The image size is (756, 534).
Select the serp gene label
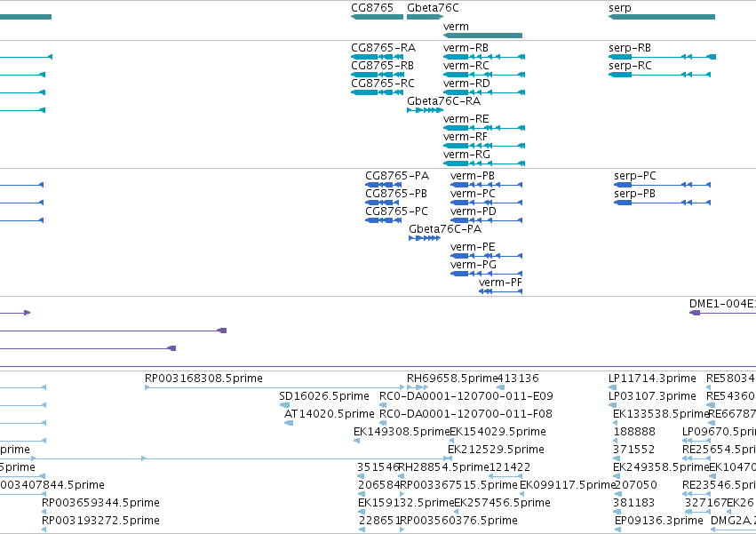pos(619,8)
